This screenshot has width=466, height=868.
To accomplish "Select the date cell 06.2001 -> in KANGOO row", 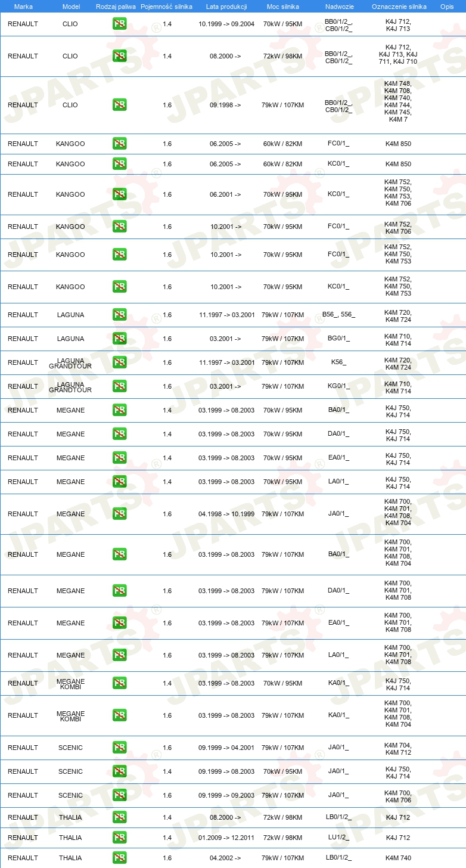I will (x=225, y=194).
